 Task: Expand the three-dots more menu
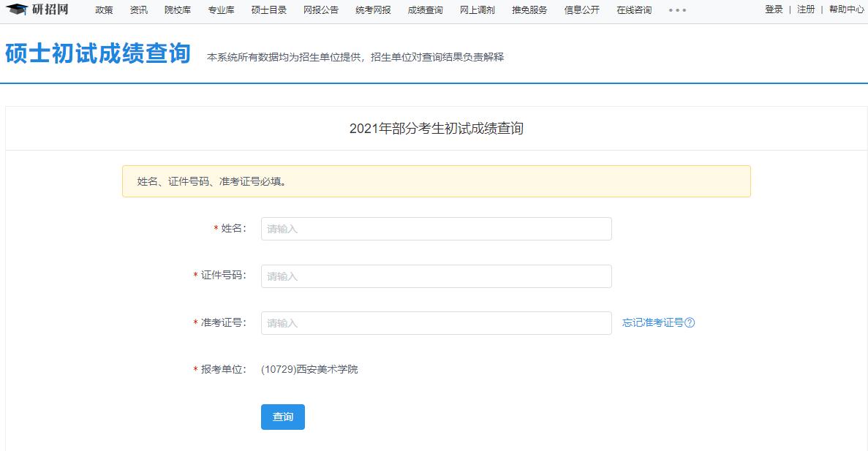pyautogui.click(x=677, y=10)
